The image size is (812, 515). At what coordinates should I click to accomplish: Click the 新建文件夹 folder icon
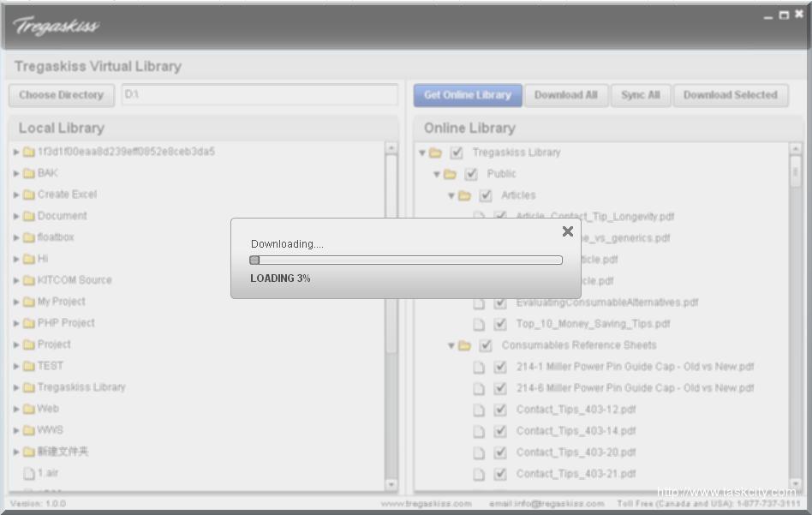[x=29, y=452]
